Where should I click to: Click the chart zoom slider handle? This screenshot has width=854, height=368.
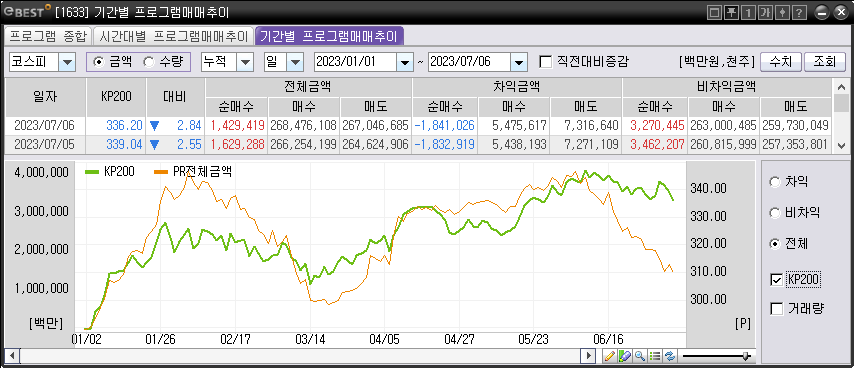[x=746, y=356]
